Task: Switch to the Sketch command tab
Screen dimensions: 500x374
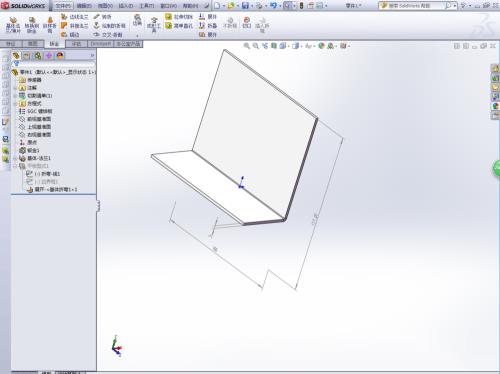Action: (x=32, y=44)
